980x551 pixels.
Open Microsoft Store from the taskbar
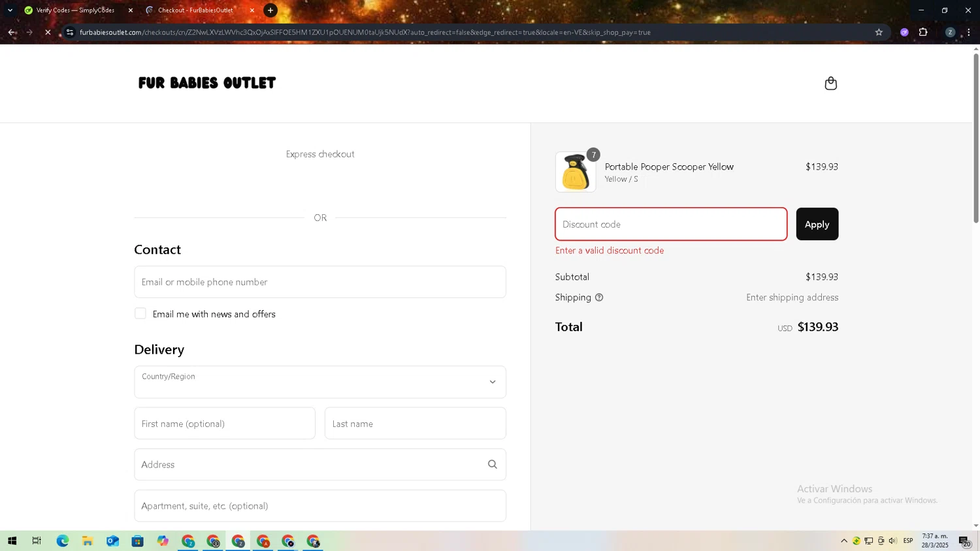(x=137, y=541)
